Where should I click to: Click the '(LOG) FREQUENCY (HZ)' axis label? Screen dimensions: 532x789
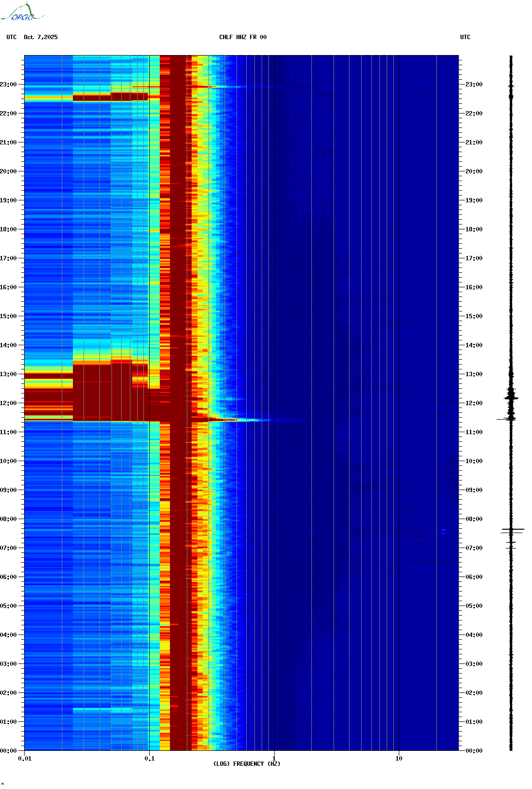(x=247, y=764)
